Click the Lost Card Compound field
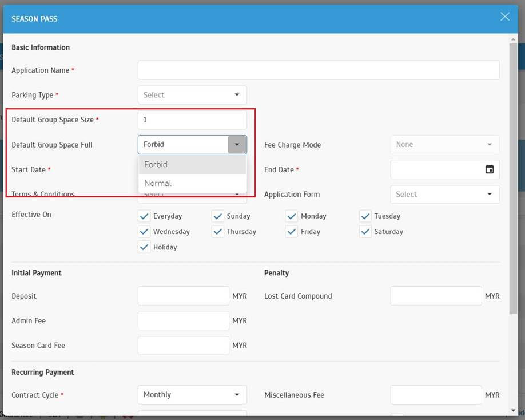This screenshot has width=525, height=420. [436, 296]
